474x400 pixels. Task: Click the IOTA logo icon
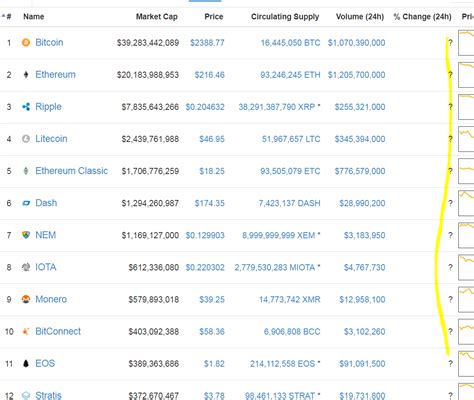point(26,267)
